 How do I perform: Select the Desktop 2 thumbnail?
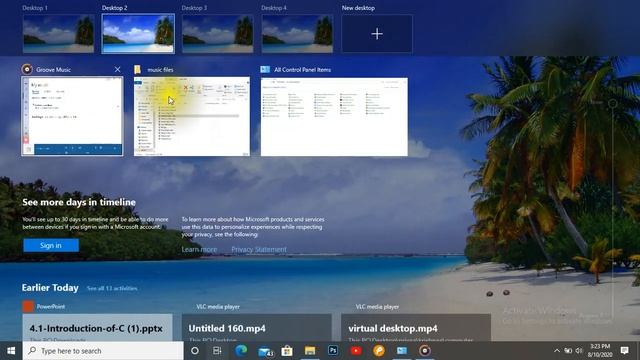pos(138,34)
